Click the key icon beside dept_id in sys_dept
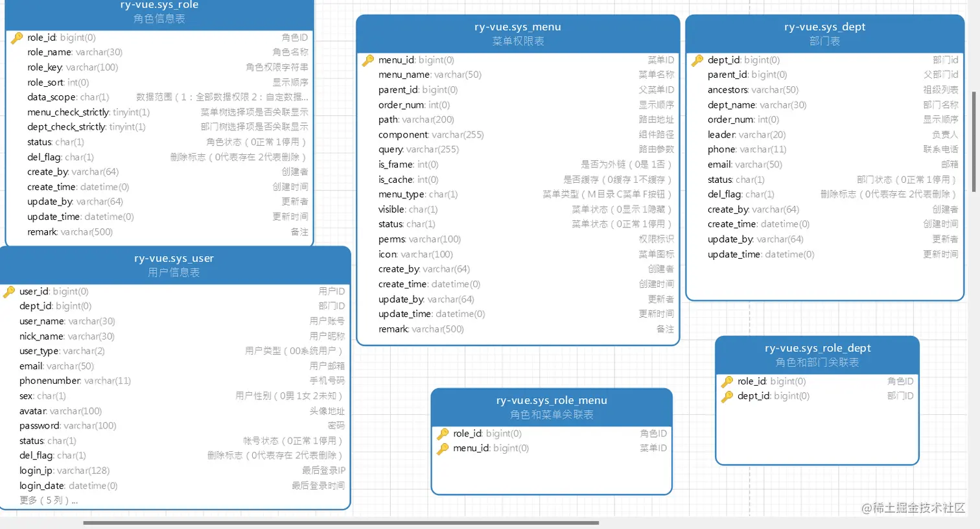This screenshot has width=980, height=529. pos(697,60)
